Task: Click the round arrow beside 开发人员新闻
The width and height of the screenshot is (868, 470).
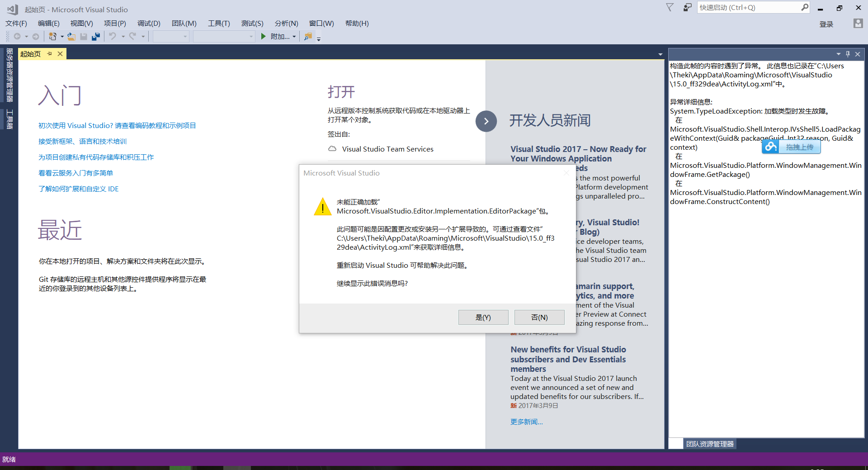Action: pos(486,121)
